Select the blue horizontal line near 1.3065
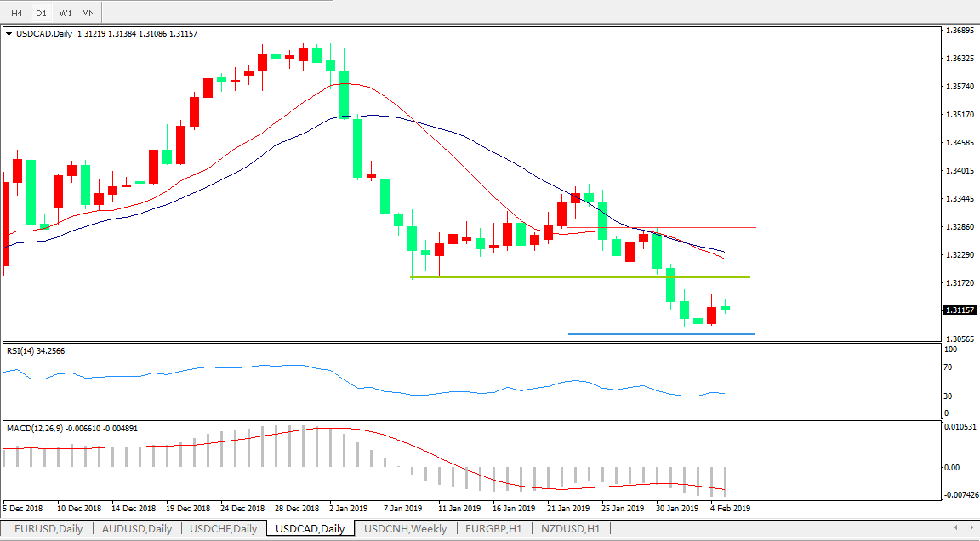This screenshot has height=541, width=980. (664, 334)
